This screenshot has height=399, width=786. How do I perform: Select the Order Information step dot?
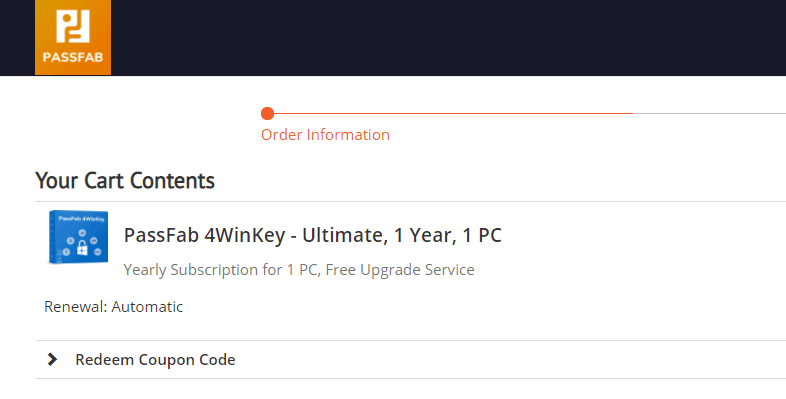pos(268,114)
